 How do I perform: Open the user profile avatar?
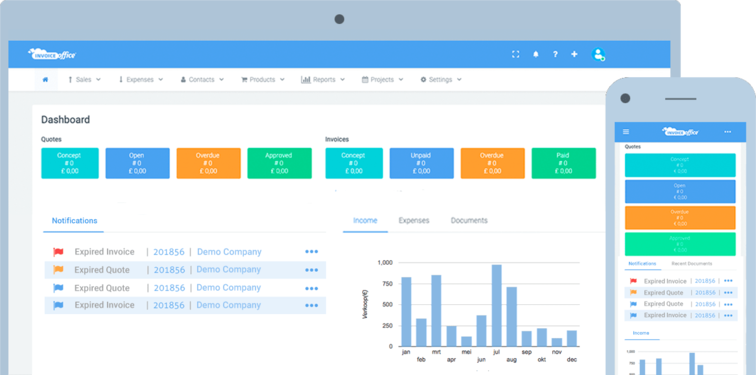coord(598,54)
